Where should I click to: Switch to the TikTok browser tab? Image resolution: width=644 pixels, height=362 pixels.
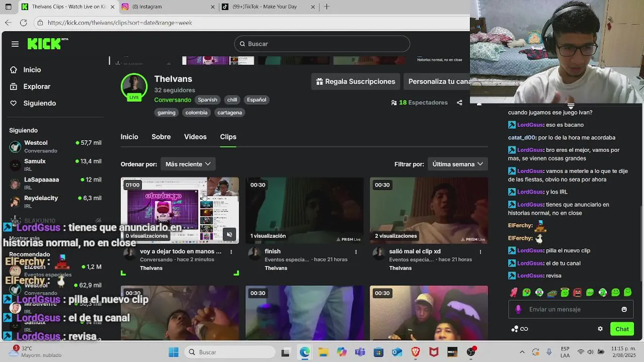pyautogui.click(x=269, y=7)
